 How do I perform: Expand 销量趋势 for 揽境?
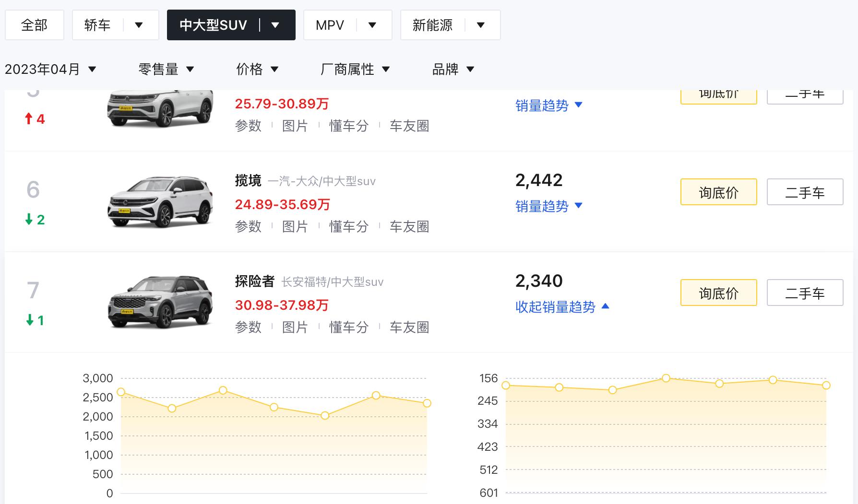(x=549, y=206)
